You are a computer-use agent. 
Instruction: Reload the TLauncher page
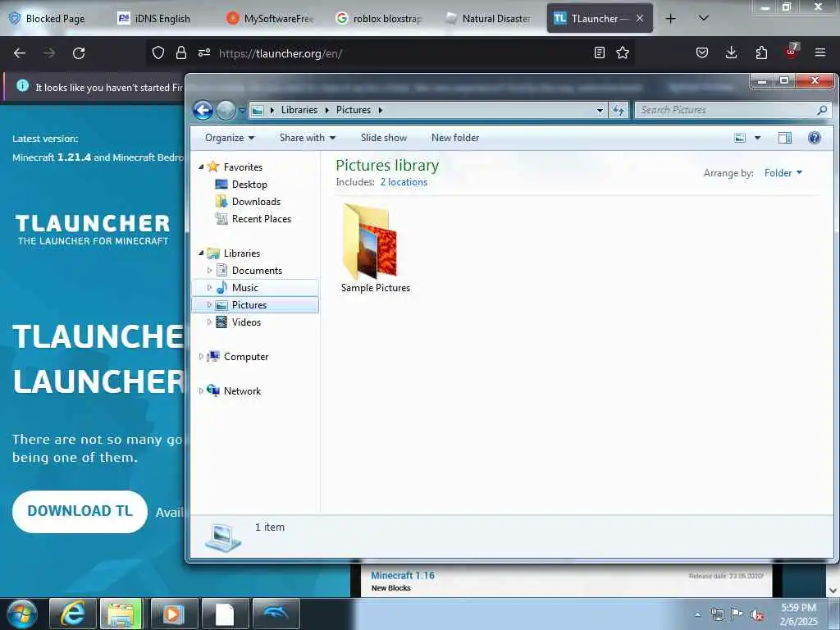click(x=79, y=53)
